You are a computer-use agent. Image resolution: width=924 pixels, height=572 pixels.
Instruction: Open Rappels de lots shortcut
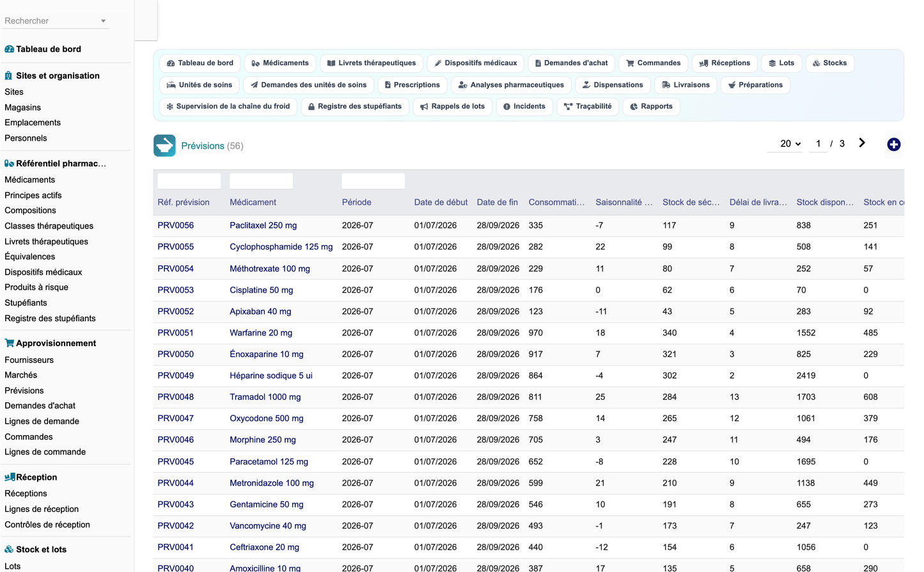pyautogui.click(x=453, y=107)
